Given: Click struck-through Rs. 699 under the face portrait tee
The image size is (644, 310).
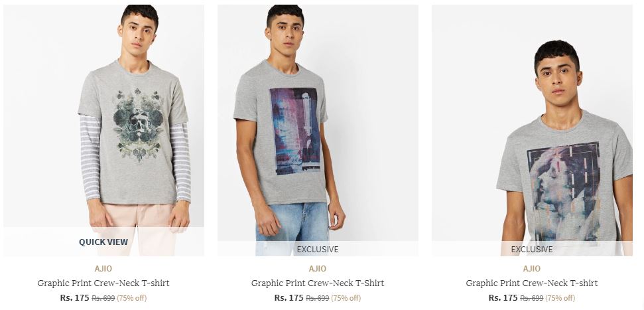Looking at the screenshot, I should [x=531, y=297].
